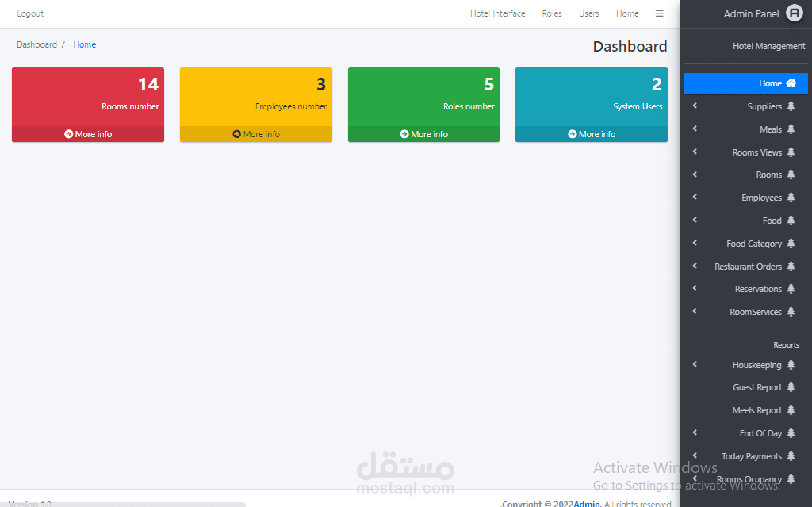Log out using the Logout link
This screenshot has width=812, height=507.
(30, 13)
